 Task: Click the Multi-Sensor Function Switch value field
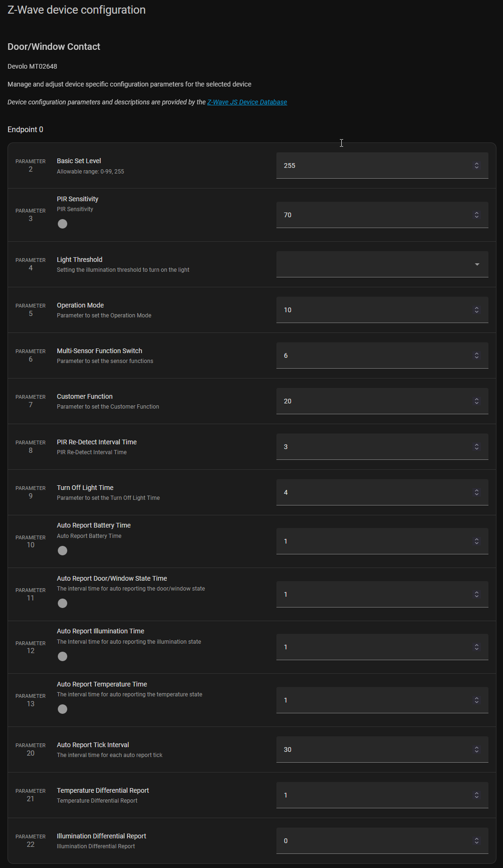tap(371, 355)
